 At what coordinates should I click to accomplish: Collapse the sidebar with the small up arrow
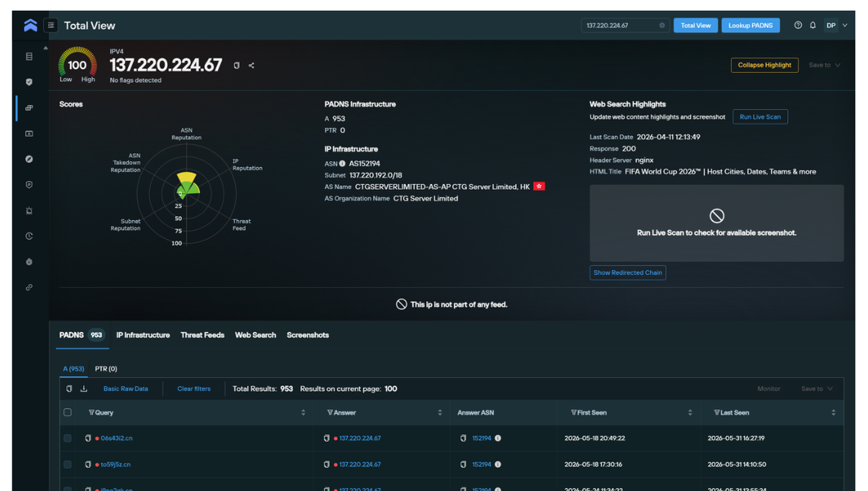(46, 48)
